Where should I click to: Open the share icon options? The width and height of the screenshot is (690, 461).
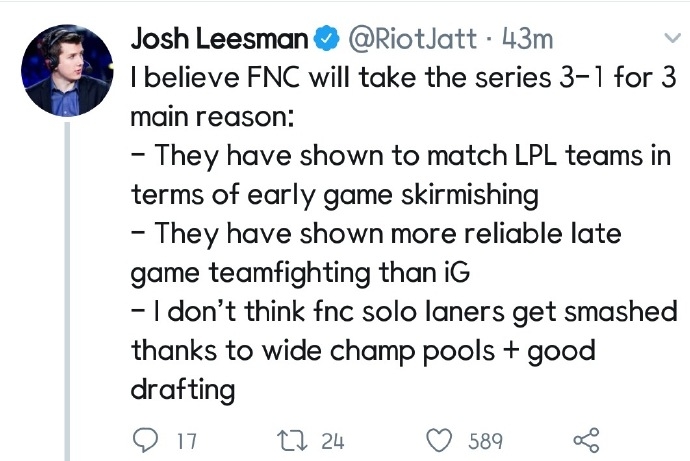coord(583,440)
